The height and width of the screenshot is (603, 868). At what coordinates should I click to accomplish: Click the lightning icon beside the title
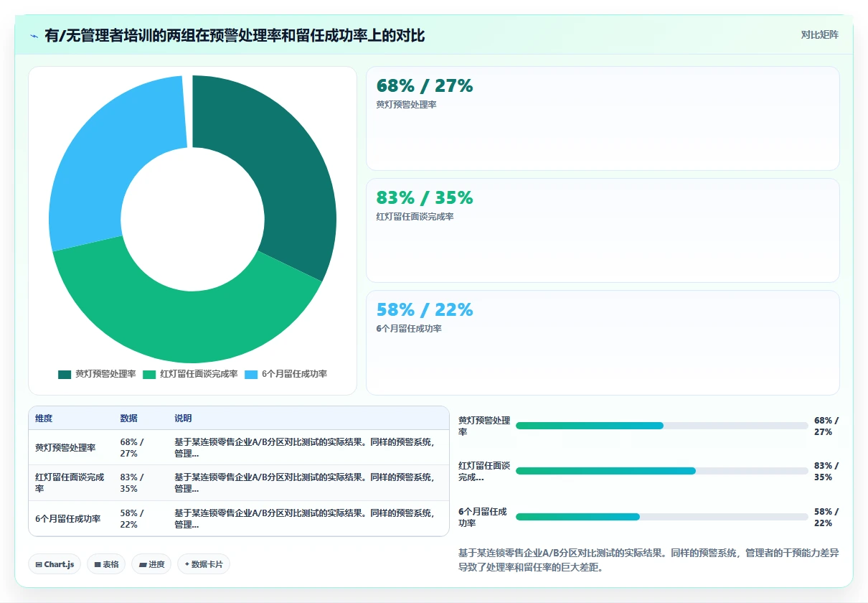click(34, 35)
